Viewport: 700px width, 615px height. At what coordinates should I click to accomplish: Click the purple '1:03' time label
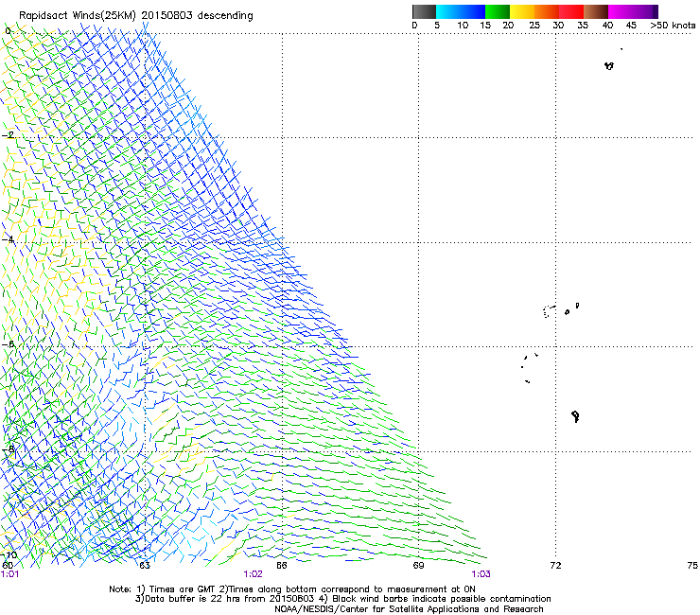(481, 574)
